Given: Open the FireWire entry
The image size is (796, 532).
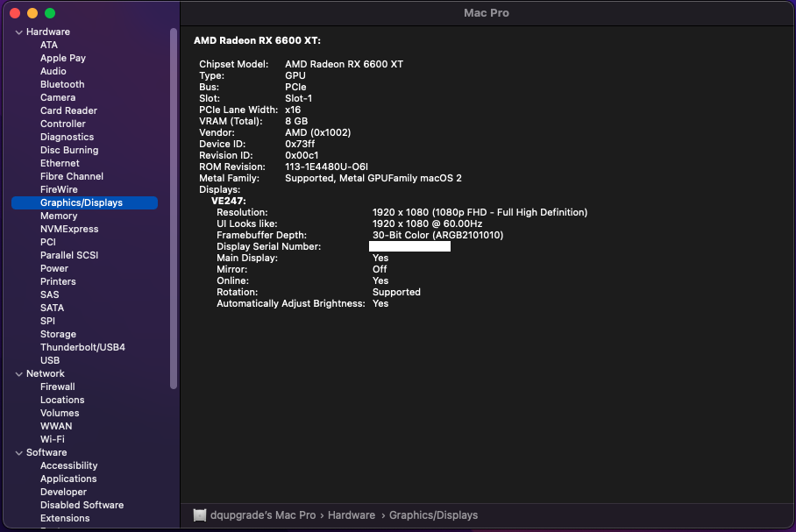Looking at the screenshot, I should pyautogui.click(x=59, y=189).
